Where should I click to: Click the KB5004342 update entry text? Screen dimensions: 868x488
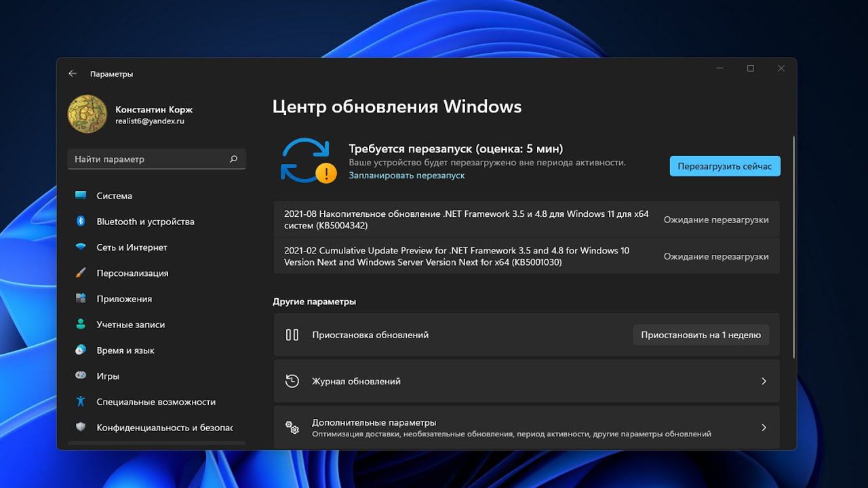(467, 220)
